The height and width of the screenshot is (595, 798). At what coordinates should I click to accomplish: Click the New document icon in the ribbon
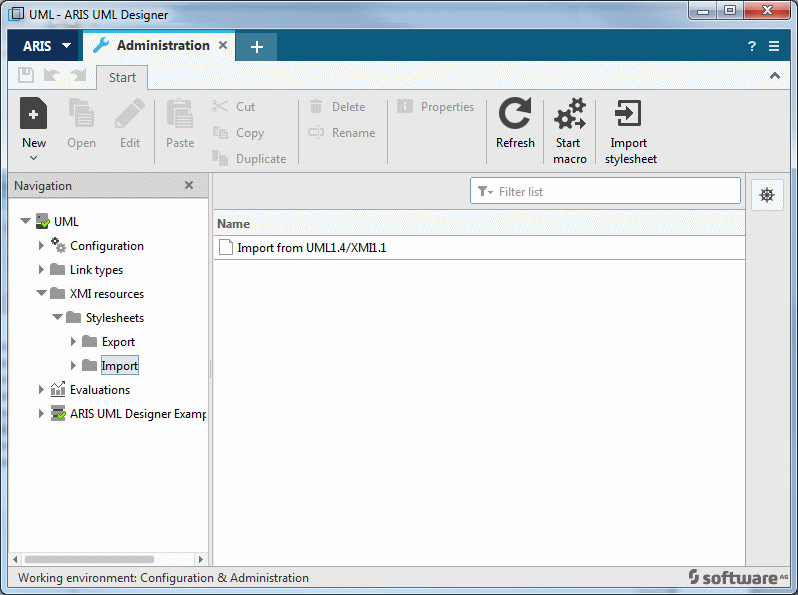click(x=34, y=113)
